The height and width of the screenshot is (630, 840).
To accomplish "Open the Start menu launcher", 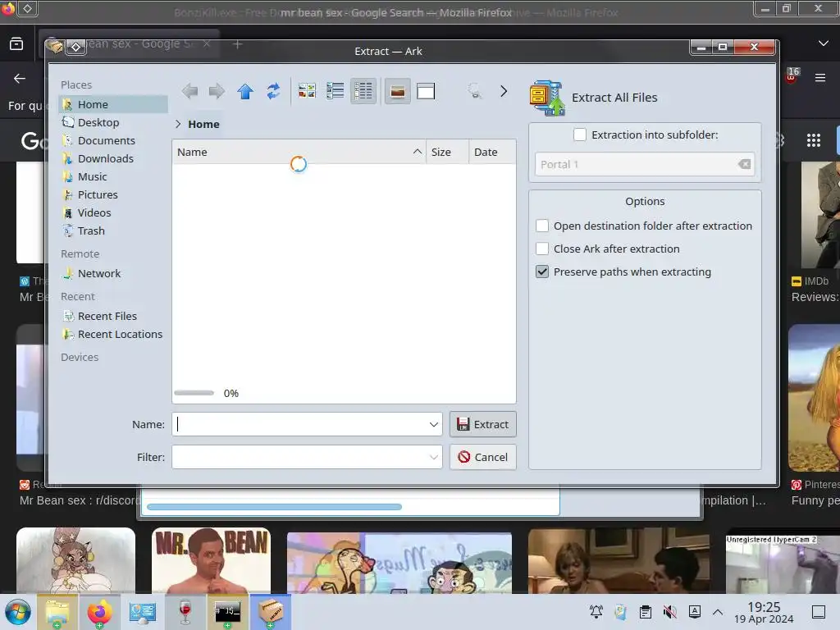I will (18, 612).
